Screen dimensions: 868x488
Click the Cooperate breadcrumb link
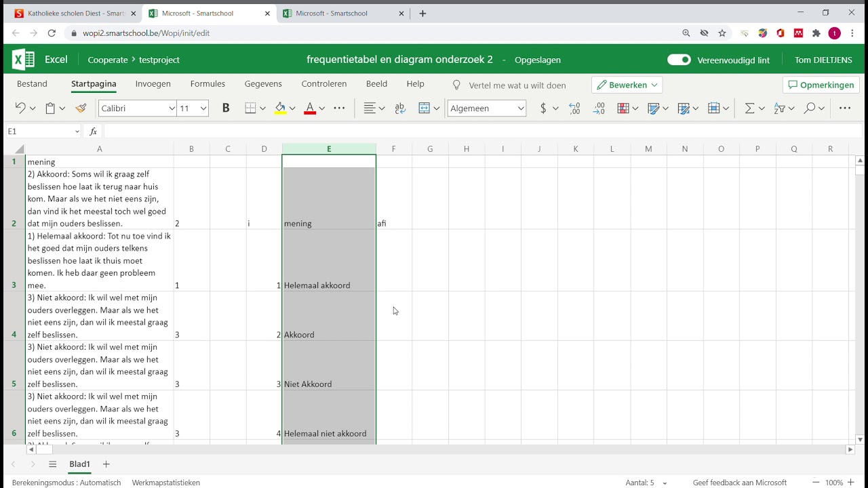[x=108, y=60]
